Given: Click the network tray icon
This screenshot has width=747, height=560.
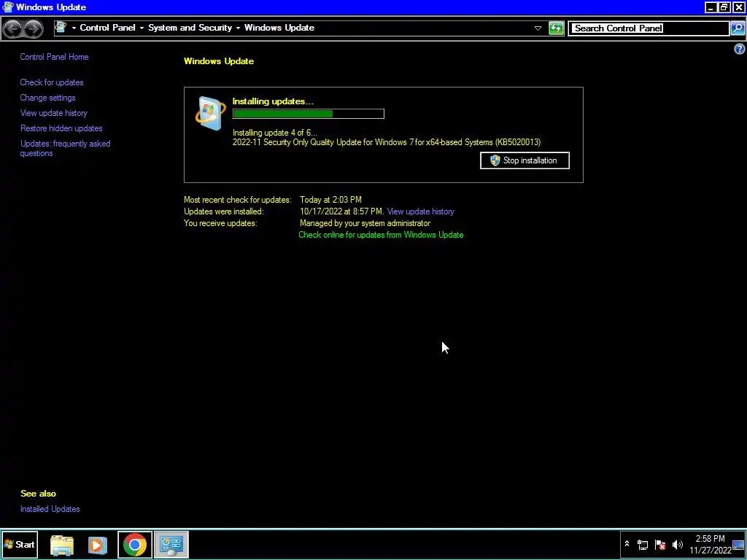Looking at the screenshot, I should click(643, 545).
